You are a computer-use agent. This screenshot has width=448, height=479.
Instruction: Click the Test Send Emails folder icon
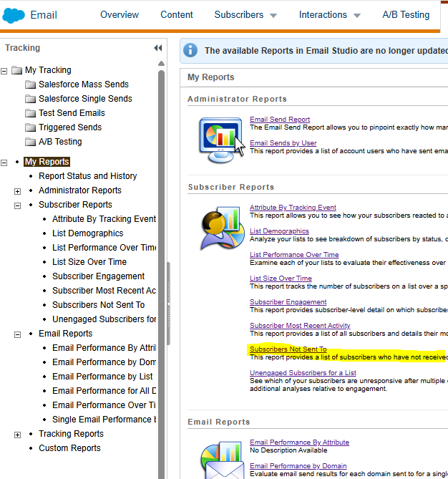[x=30, y=113]
